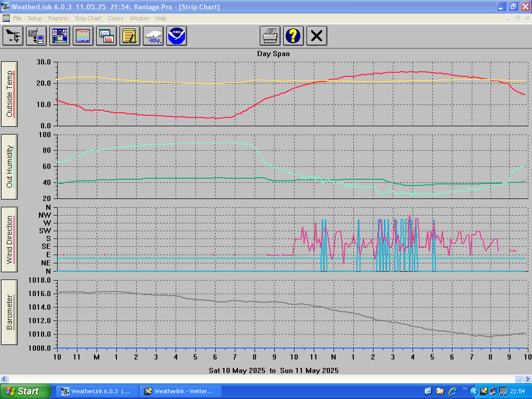532x399 pixels.
Task: Open the network connection tray icon
Action: coord(493,392)
